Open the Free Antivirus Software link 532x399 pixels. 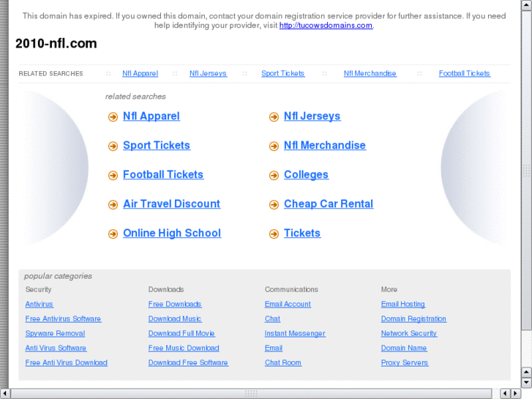tap(63, 319)
